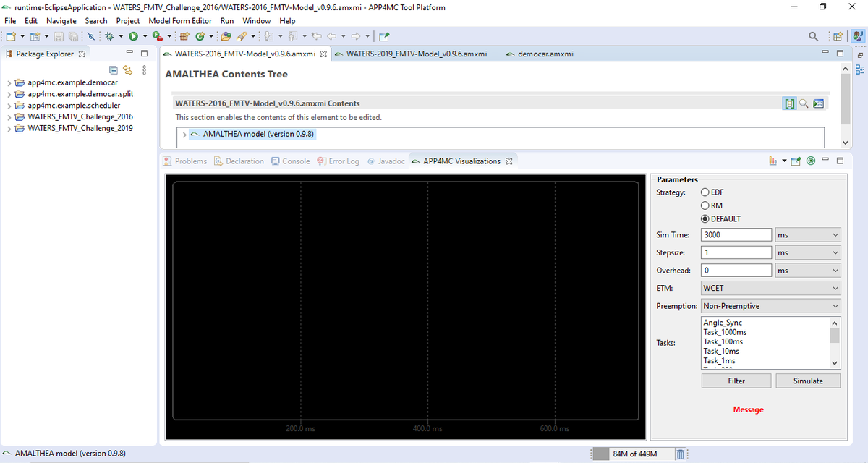Click the Pin Editor toolbar icon
This screenshot has width=868, height=463.
(384, 36)
